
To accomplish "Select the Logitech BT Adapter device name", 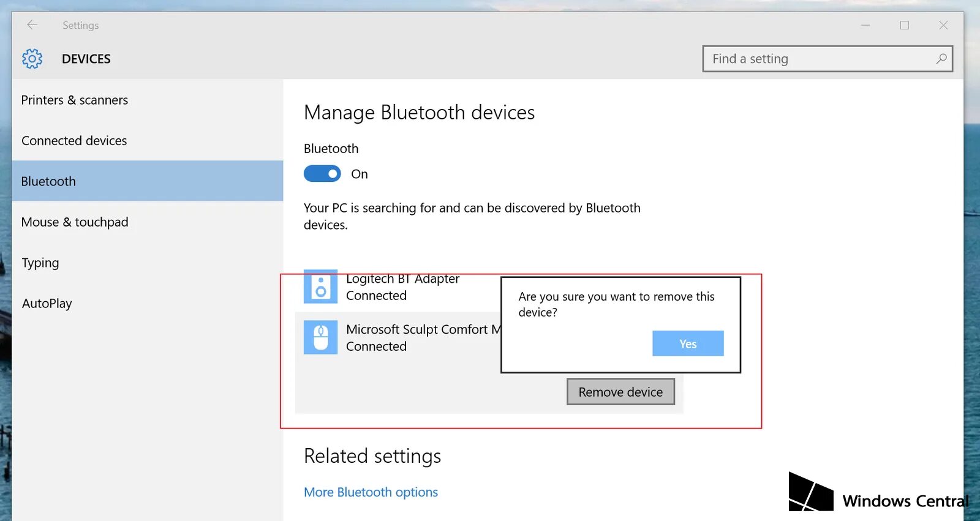I will pos(402,279).
